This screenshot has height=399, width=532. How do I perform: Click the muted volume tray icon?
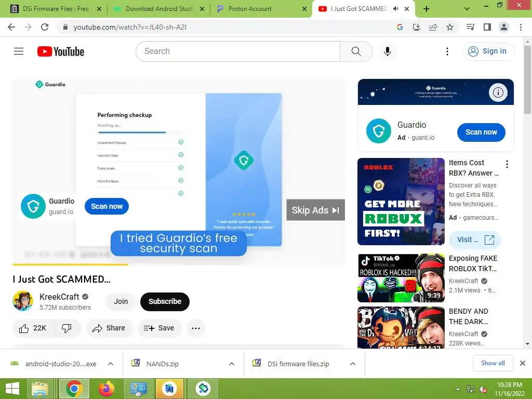tap(483, 389)
